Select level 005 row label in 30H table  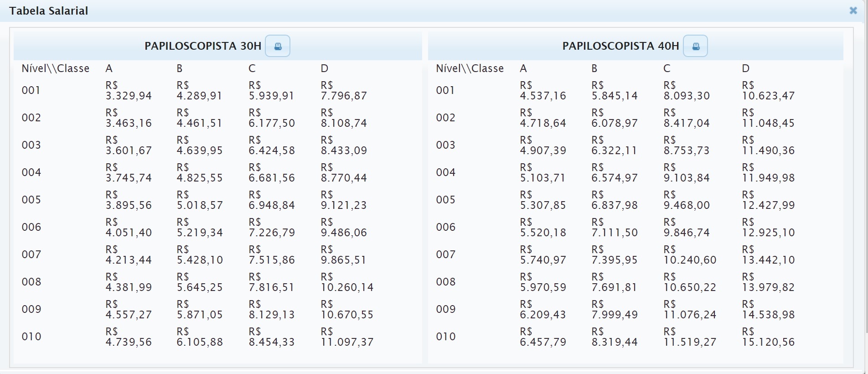31,200
